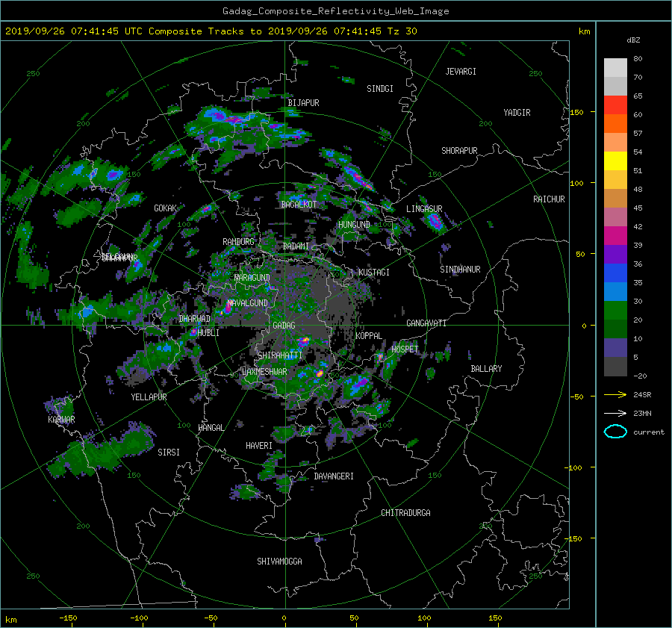This screenshot has width=672, height=628.
Task: Click the GADAG radar center label
Action: pos(284,326)
